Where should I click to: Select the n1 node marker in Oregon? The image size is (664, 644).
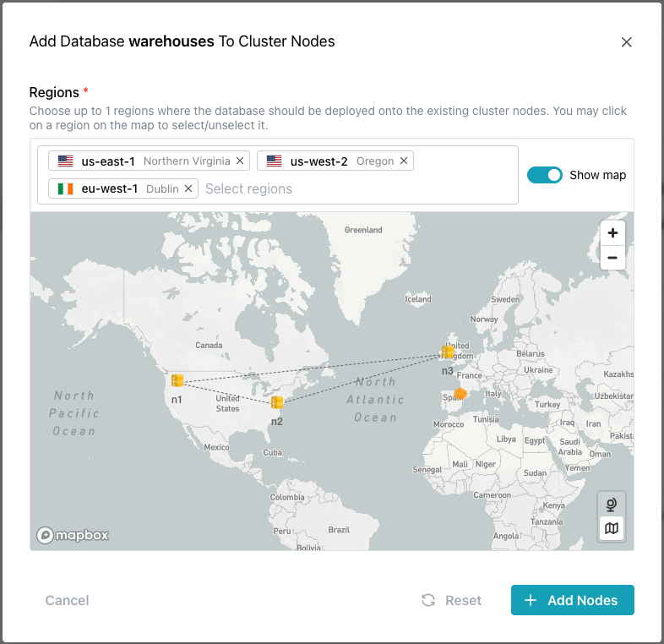point(177,380)
